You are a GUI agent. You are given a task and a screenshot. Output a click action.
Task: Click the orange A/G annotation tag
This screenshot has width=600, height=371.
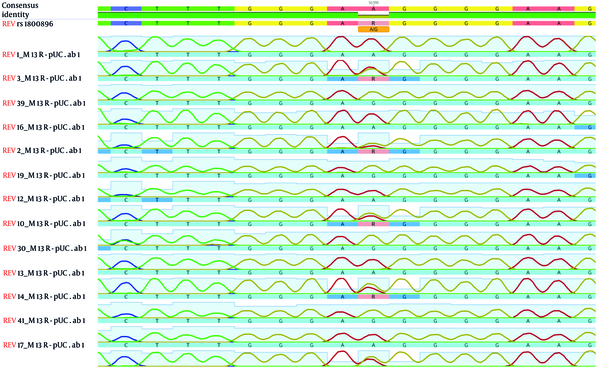tap(373, 29)
